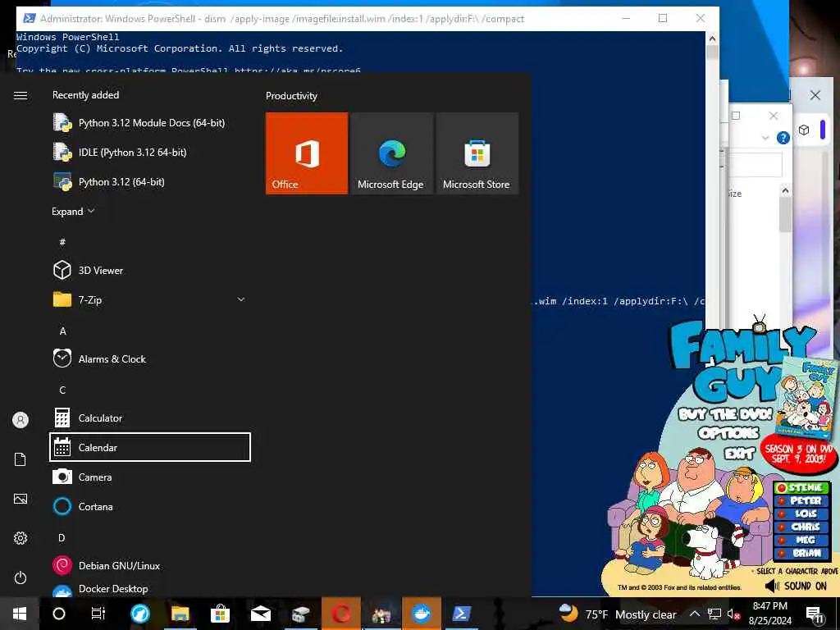Click the PowerShell window scrollbar up arrow

pos(712,39)
